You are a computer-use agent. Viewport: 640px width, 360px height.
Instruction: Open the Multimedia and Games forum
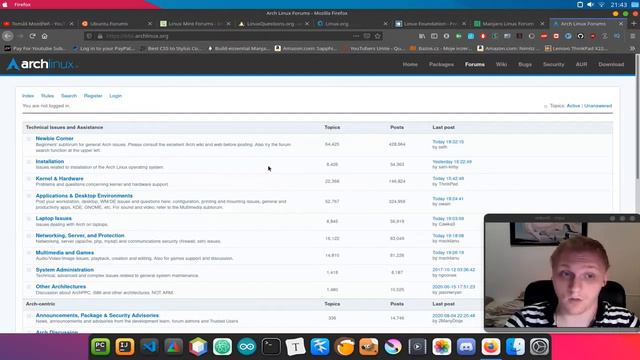65,253
